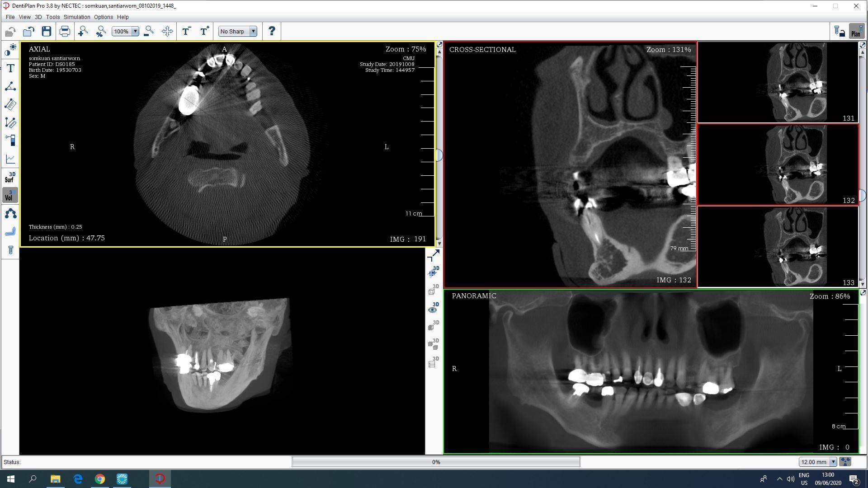The image size is (868, 488).
Task: Decrease text size with T-minus icon
Action: [x=186, y=31]
